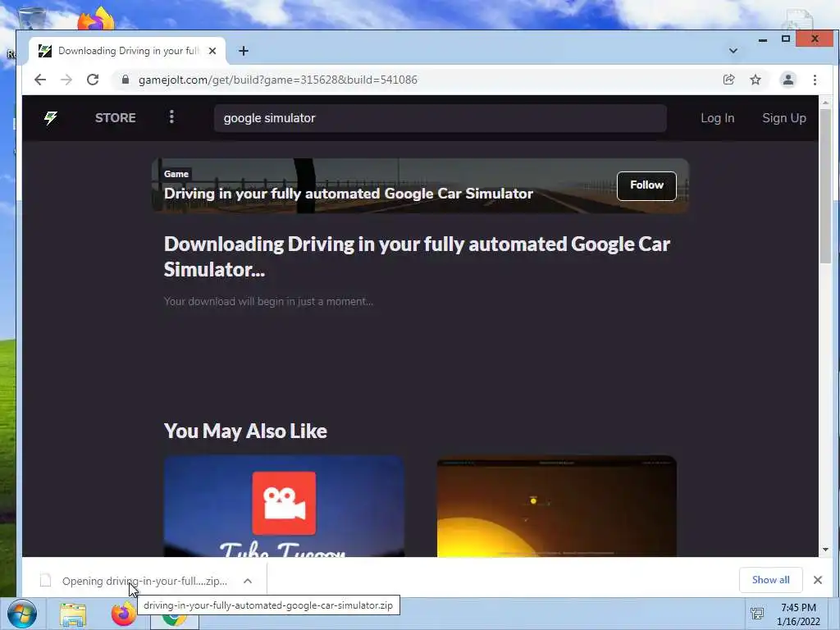This screenshot has height=630, width=840.
Task: Click the network icon in system tray
Action: tap(757, 614)
